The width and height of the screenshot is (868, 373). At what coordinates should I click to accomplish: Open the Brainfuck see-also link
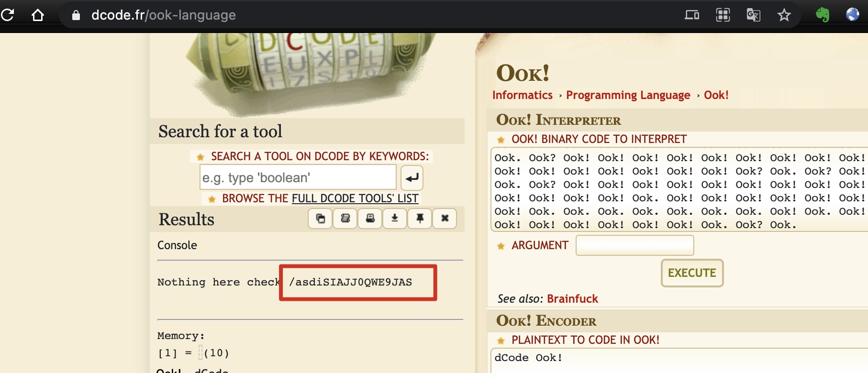click(572, 299)
